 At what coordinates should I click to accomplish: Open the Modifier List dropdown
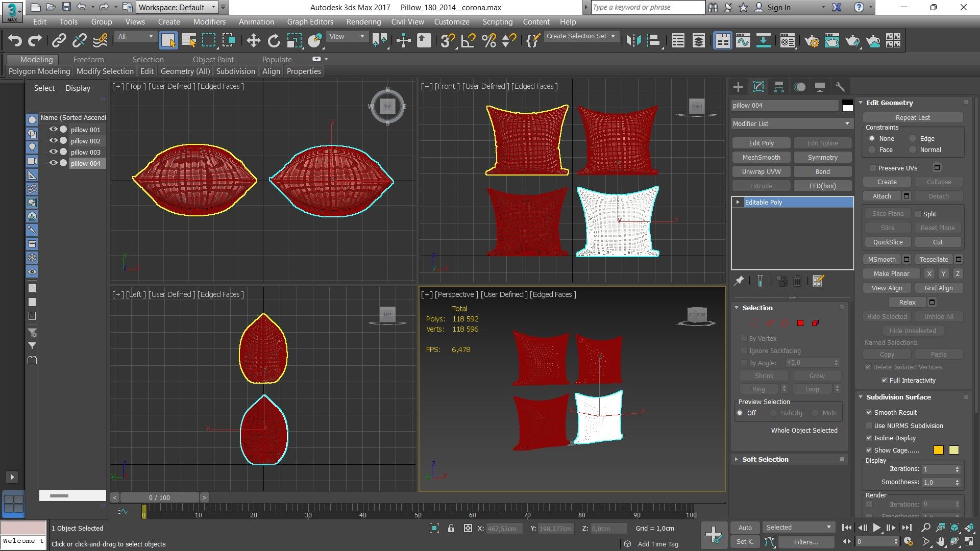click(x=792, y=123)
